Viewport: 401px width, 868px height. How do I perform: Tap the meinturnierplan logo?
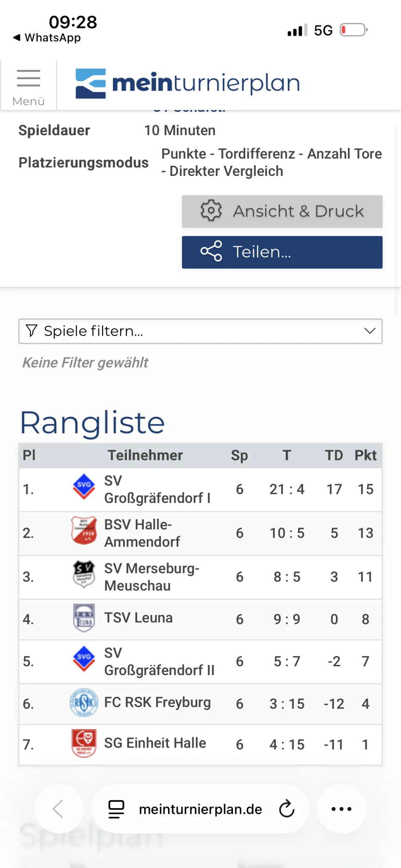[188, 83]
